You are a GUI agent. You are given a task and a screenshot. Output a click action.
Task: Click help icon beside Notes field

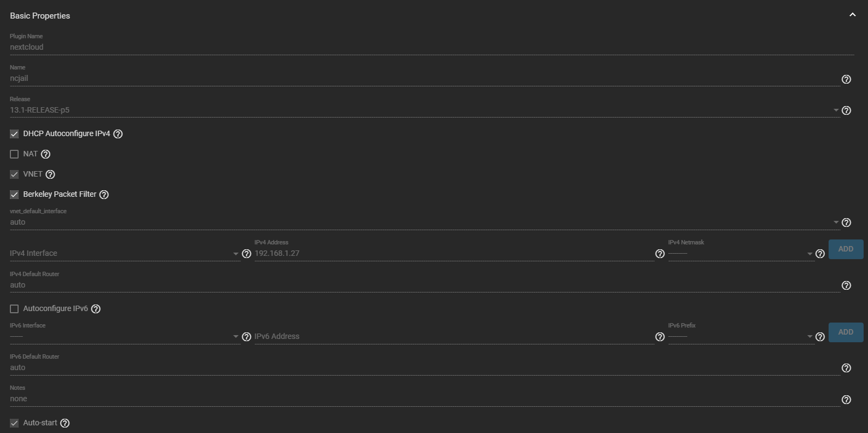pos(846,400)
